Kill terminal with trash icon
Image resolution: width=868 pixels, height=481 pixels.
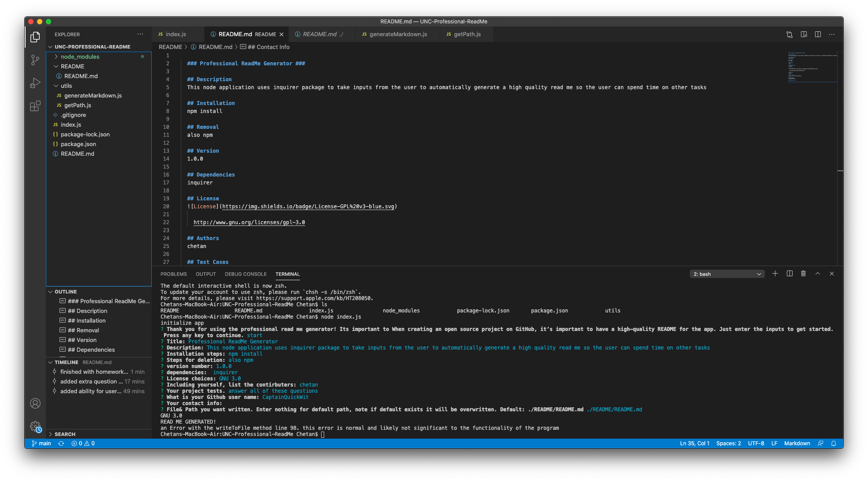[x=804, y=274]
